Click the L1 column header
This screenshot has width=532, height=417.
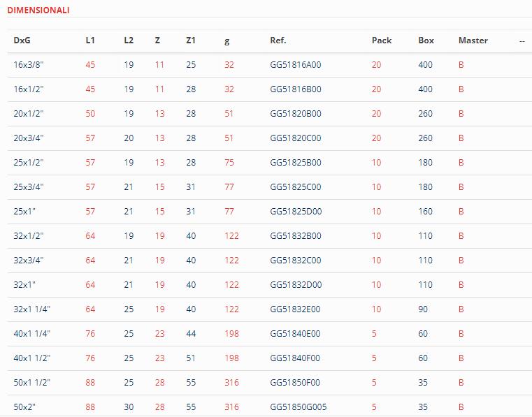90,41
